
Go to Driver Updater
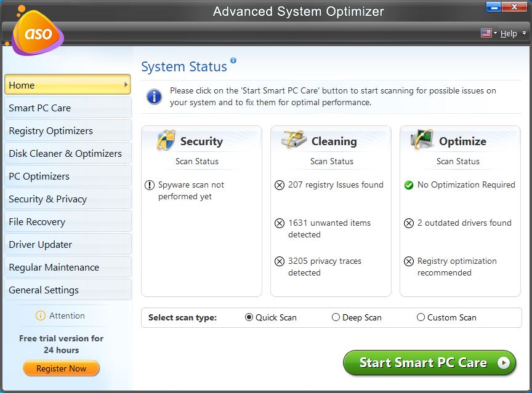(68, 244)
